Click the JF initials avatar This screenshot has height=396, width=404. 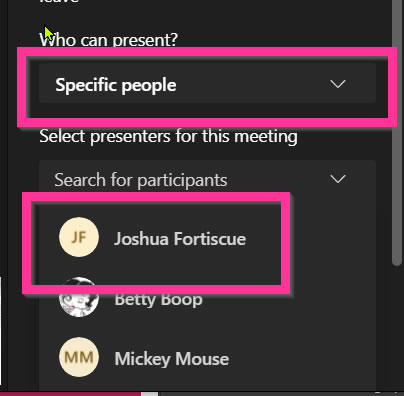click(79, 237)
